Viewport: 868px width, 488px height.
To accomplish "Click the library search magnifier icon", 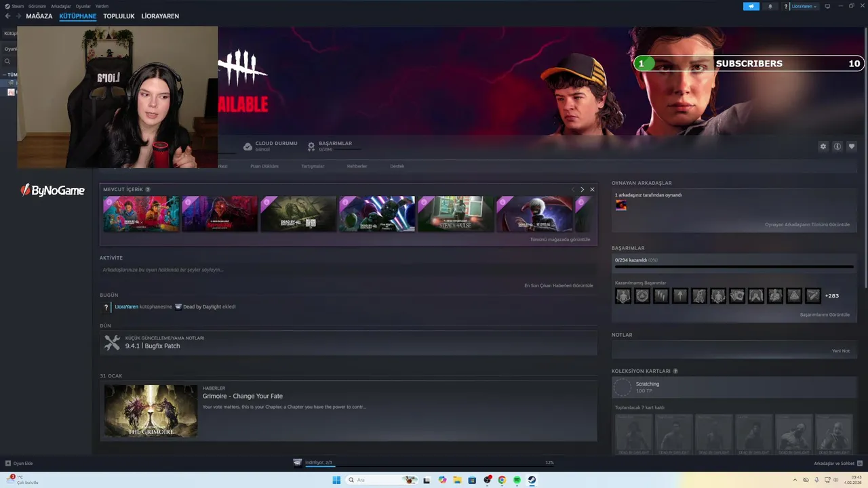I will (8, 62).
